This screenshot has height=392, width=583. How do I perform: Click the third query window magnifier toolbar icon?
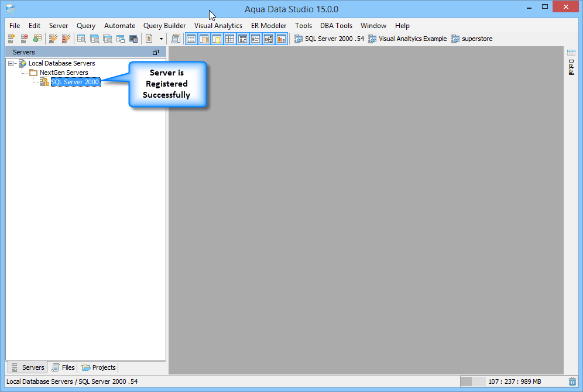click(108, 39)
